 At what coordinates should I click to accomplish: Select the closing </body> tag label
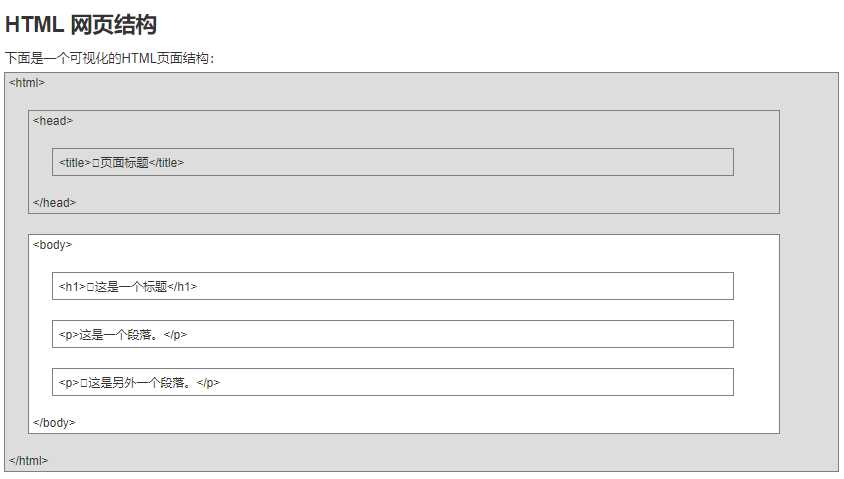[54, 423]
